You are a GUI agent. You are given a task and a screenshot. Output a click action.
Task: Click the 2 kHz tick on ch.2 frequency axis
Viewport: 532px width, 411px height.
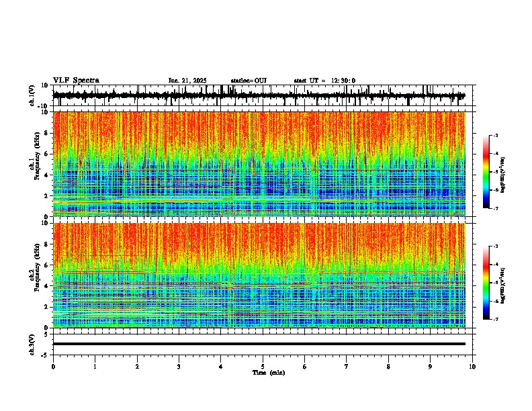pos(46,307)
